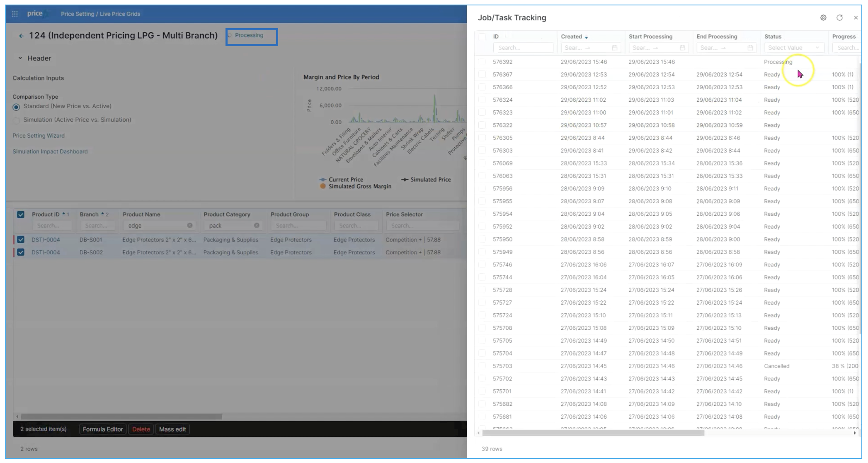Open the Status Select Value dropdown
The image size is (868, 463).
pos(793,48)
